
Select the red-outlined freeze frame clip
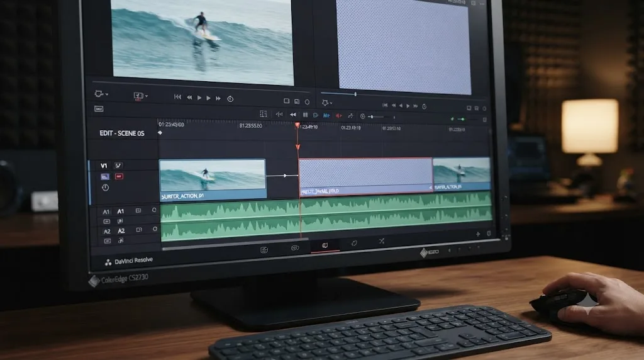point(365,176)
